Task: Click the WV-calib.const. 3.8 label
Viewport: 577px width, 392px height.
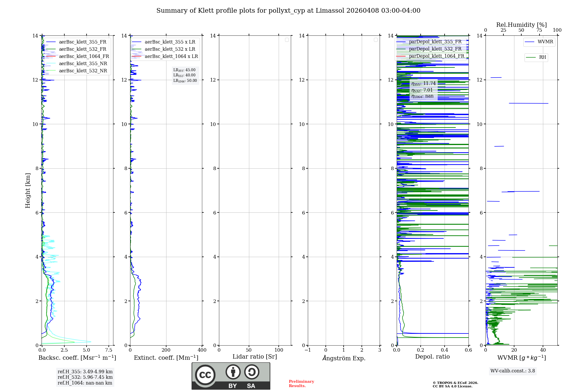Action: click(x=513, y=371)
